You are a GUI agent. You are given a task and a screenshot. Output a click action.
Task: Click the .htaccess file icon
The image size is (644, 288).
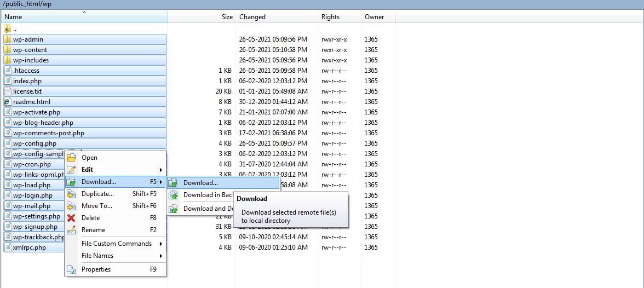click(8, 71)
